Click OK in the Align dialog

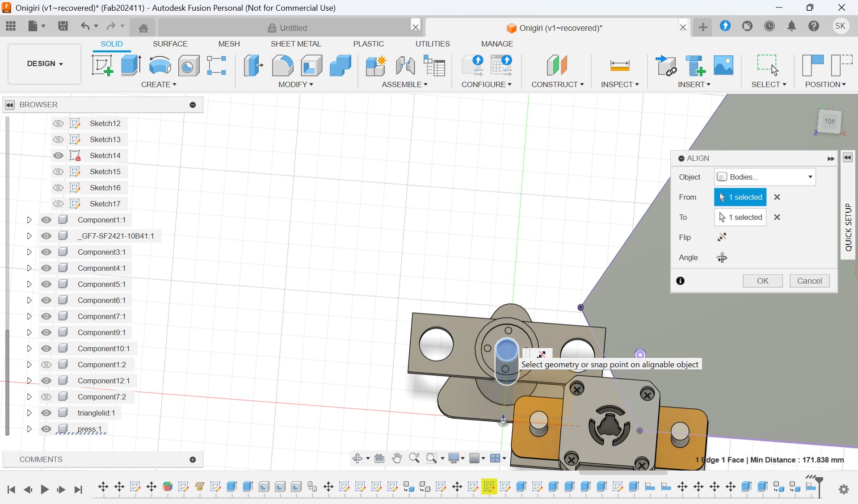pyautogui.click(x=762, y=281)
